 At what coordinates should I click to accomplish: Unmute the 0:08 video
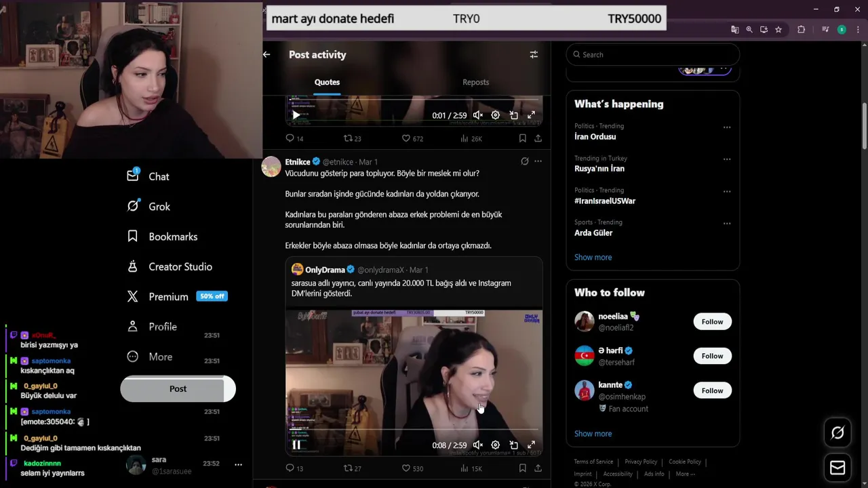click(x=478, y=445)
